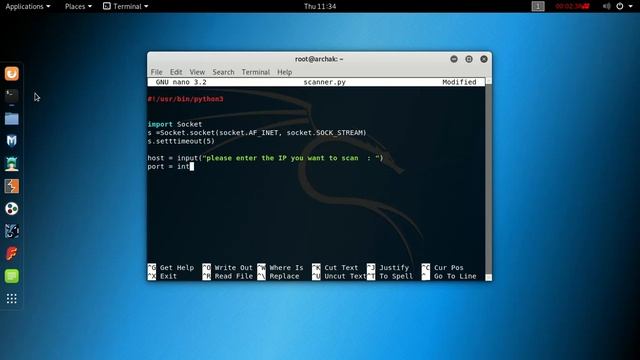Click the Go To Line shortcut label
640x360 pixels.
(x=455, y=276)
